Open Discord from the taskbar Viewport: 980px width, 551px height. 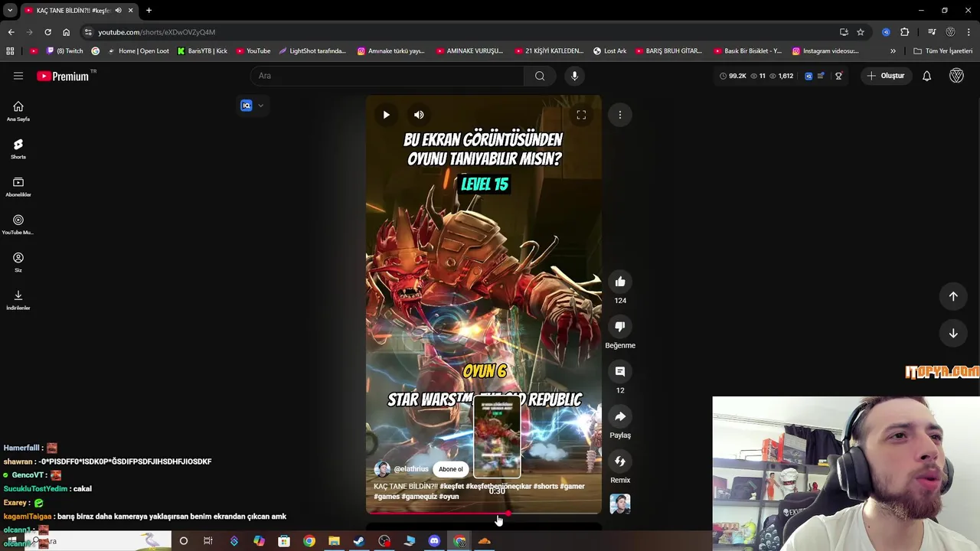434,541
